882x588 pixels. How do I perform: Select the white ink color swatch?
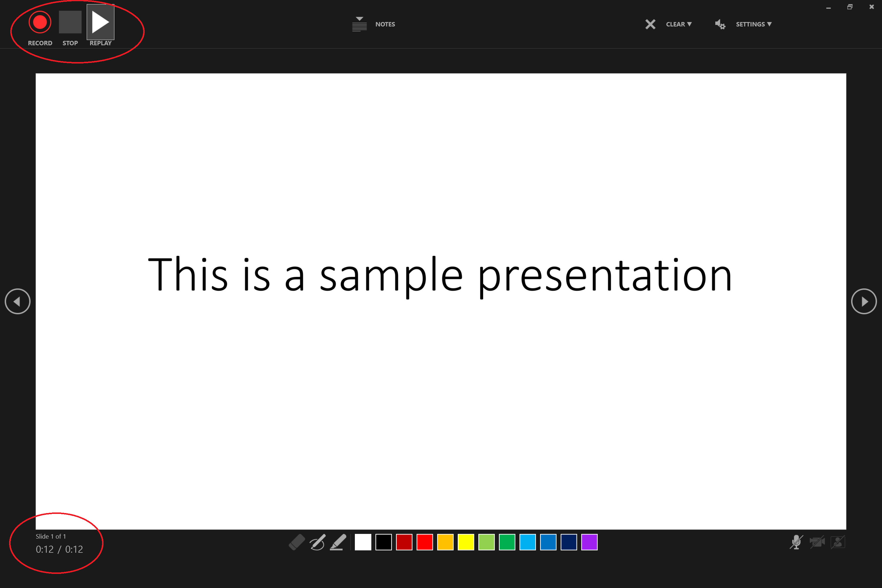tap(363, 542)
